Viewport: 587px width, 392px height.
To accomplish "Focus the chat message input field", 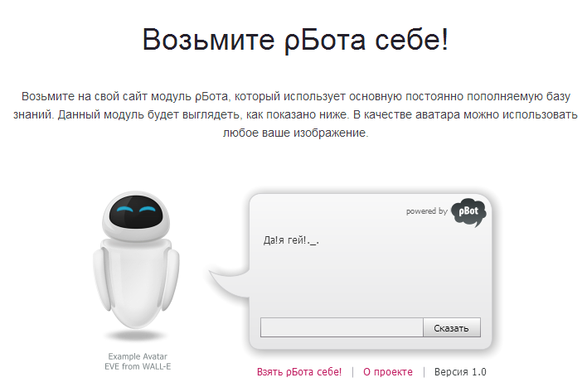I will coord(342,327).
